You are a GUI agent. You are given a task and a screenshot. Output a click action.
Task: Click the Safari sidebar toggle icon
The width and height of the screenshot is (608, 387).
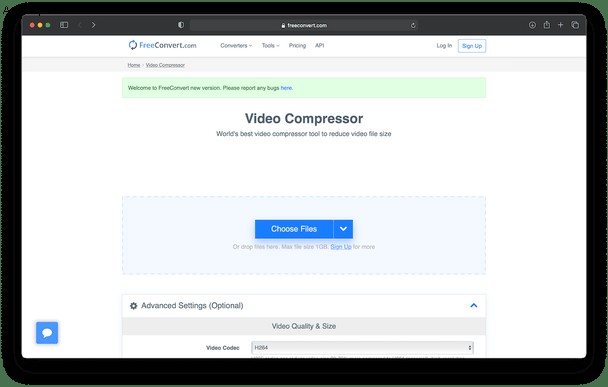point(64,25)
